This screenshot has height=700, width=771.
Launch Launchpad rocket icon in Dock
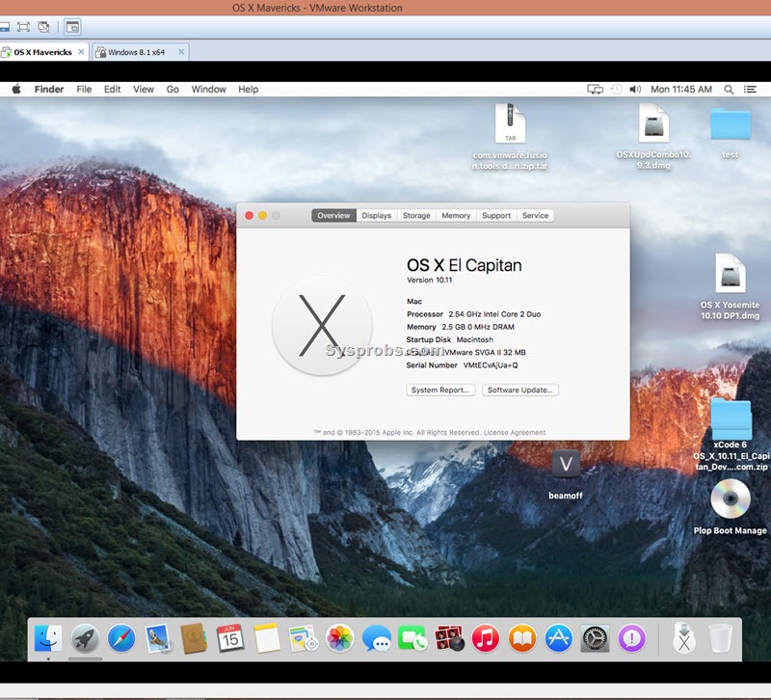85,638
